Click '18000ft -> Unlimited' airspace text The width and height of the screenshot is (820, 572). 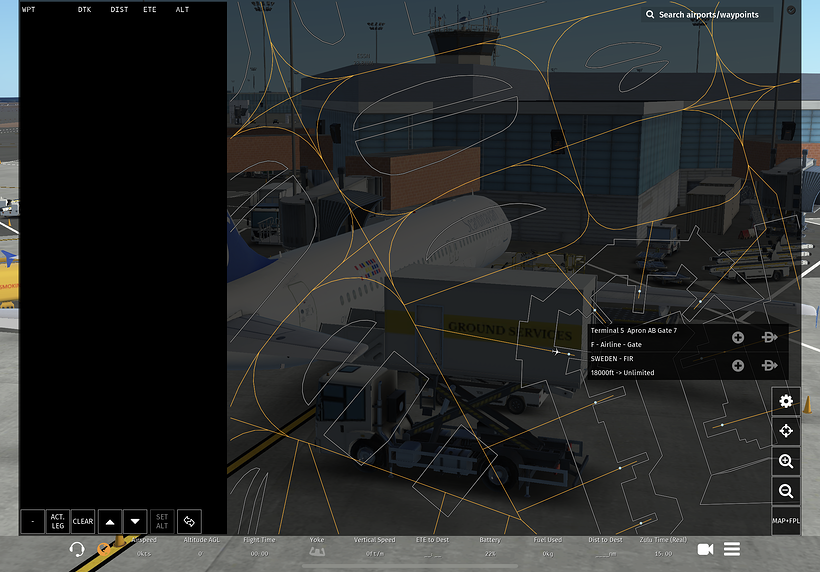[x=622, y=373]
